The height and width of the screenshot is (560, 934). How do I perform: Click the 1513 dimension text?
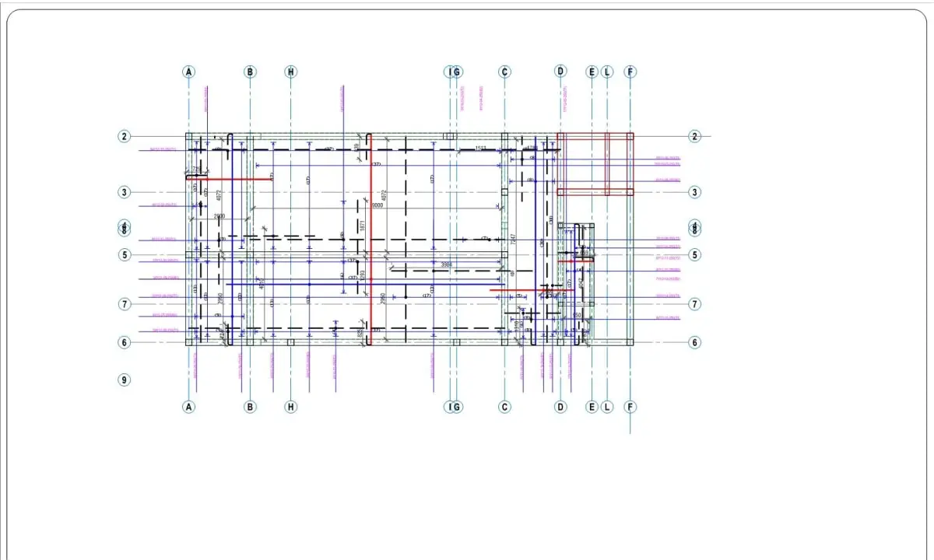pyautogui.click(x=480, y=148)
